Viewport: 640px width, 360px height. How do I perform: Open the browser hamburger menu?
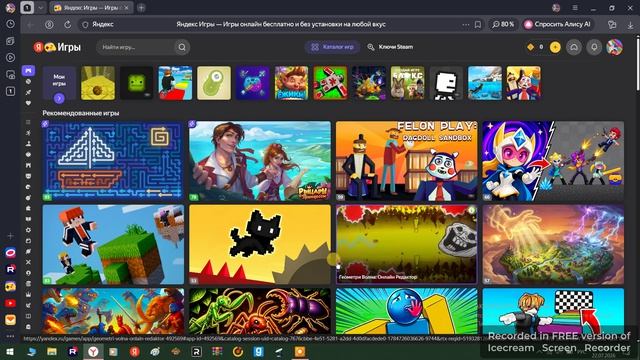[575, 7]
